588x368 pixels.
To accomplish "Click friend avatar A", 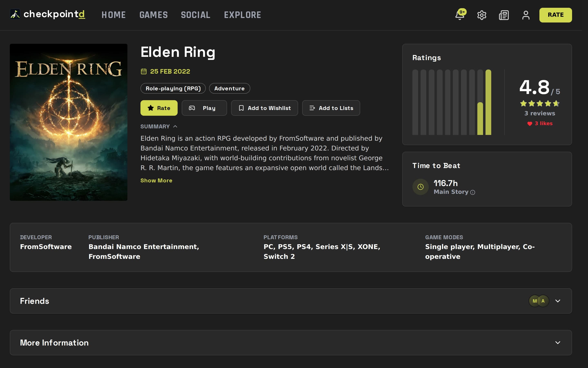I will [x=543, y=301].
